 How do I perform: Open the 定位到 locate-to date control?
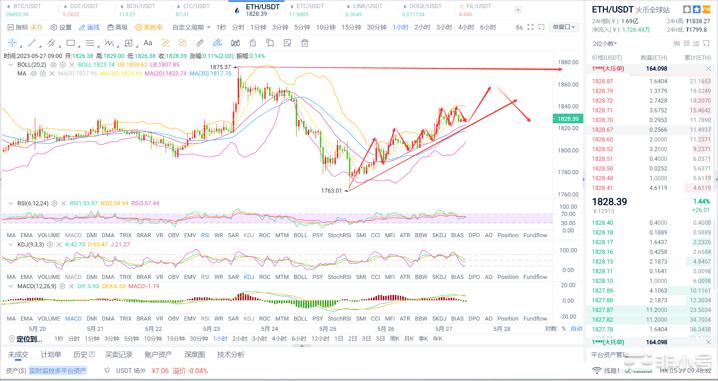pos(26,339)
